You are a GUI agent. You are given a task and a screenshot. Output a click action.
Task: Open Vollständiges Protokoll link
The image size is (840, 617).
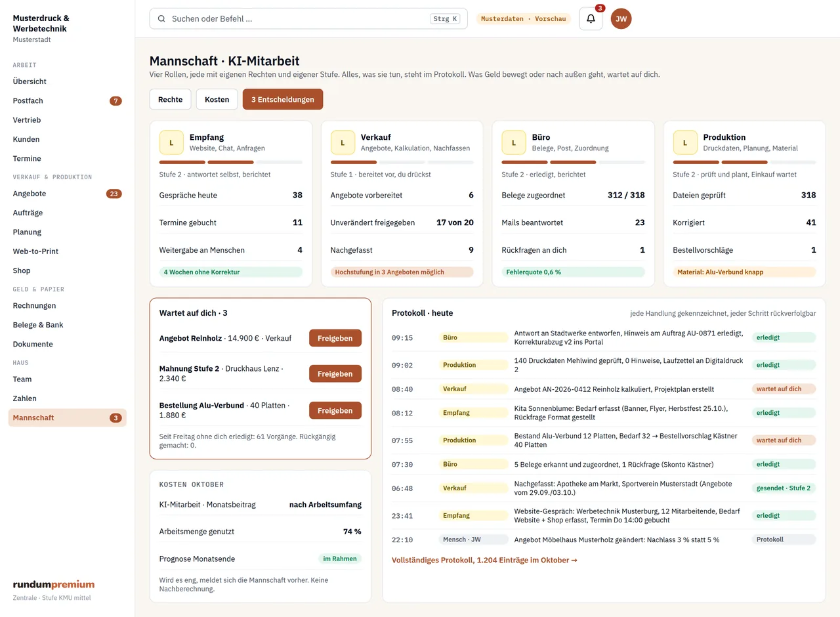[x=484, y=560]
